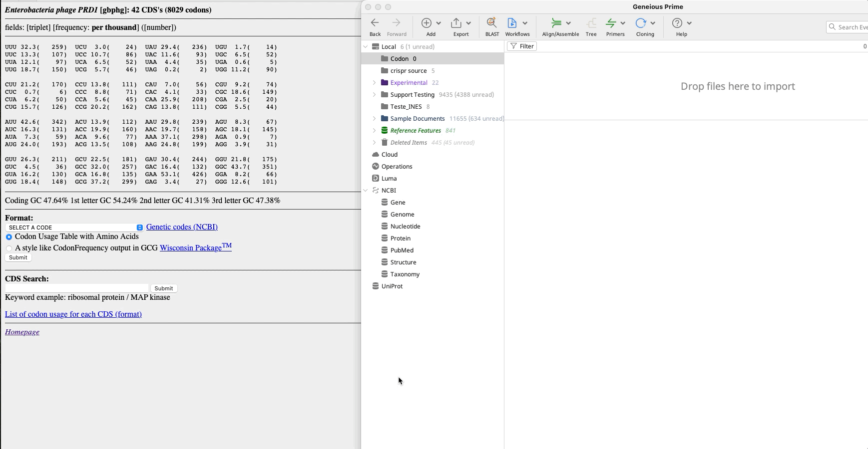Open the Primers tool icon

[x=611, y=23]
